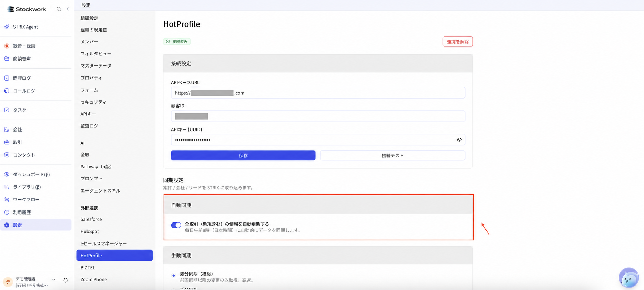Open エージェントスキル settings
Screen dimensions: 644x290
pyautogui.click(x=100, y=191)
